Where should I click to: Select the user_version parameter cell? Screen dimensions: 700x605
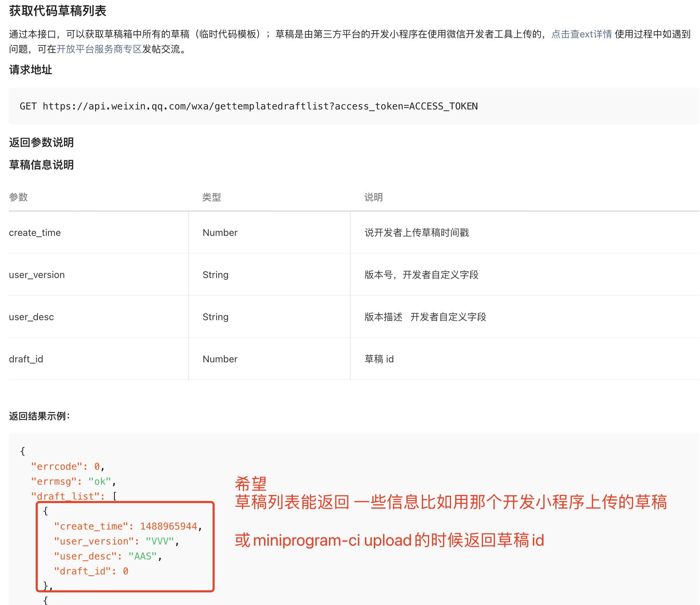[37, 275]
